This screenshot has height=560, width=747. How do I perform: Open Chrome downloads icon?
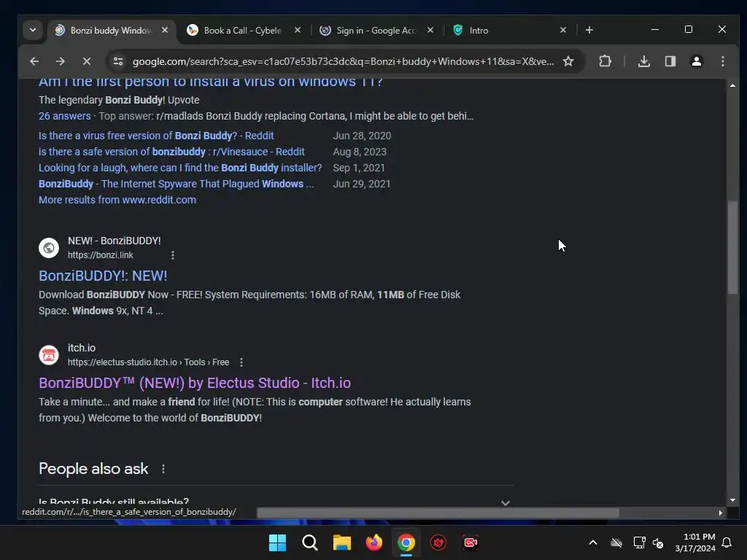(644, 61)
